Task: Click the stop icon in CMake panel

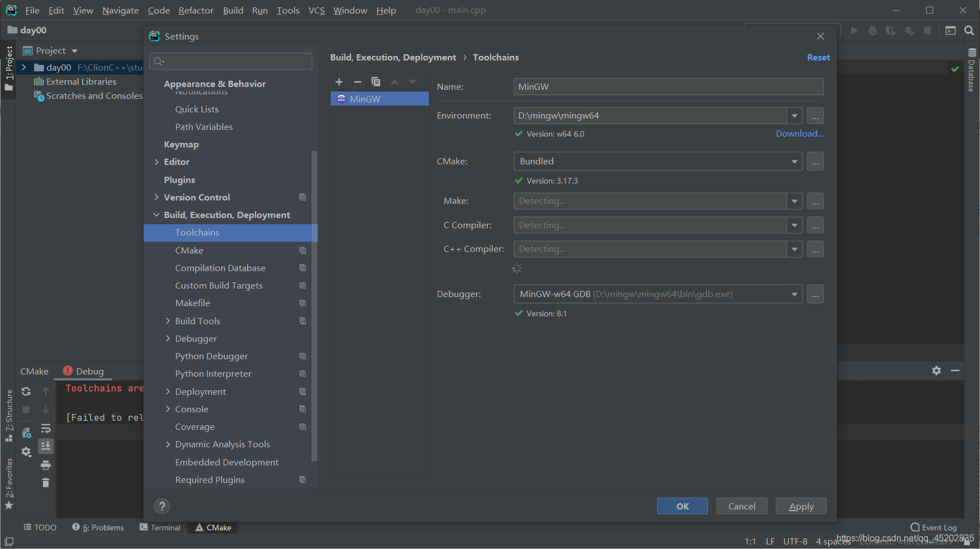Action: click(x=26, y=409)
